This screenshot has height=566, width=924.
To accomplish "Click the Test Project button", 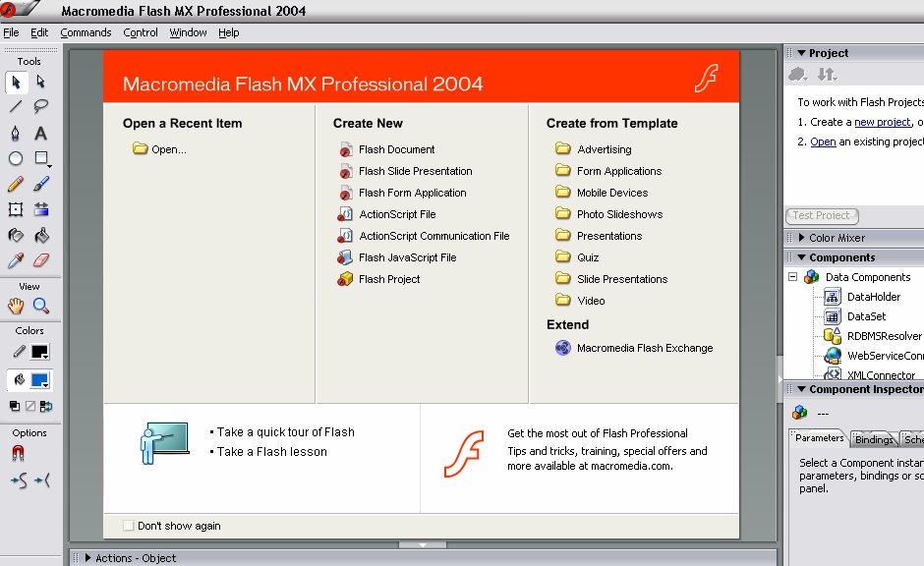I will click(x=822, y=215).
